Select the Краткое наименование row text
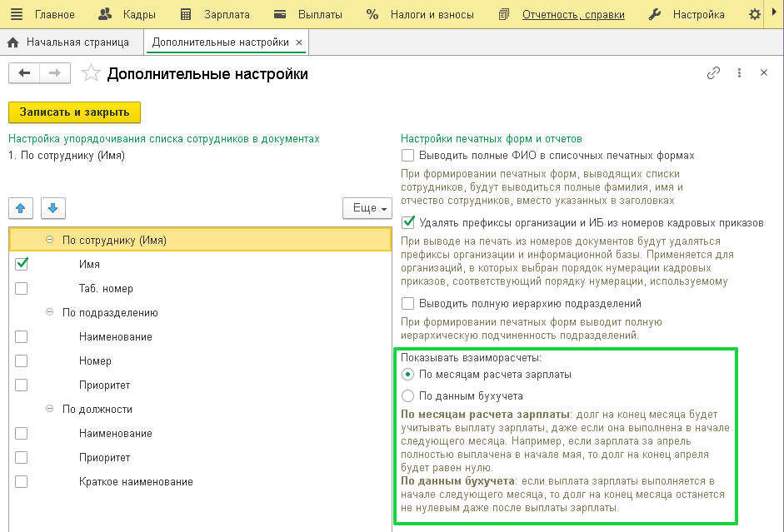 point(136,481)
